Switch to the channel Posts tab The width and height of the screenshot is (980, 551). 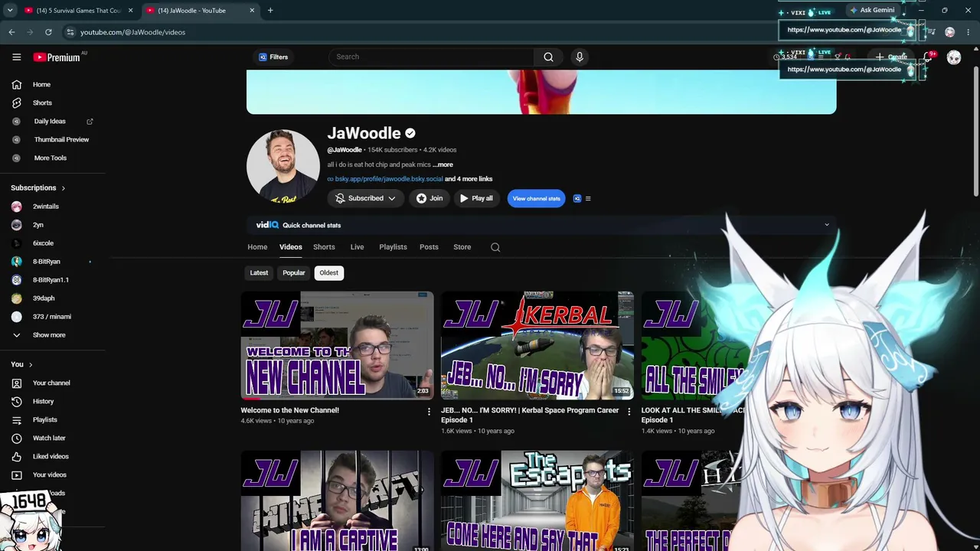pos(429,247)
